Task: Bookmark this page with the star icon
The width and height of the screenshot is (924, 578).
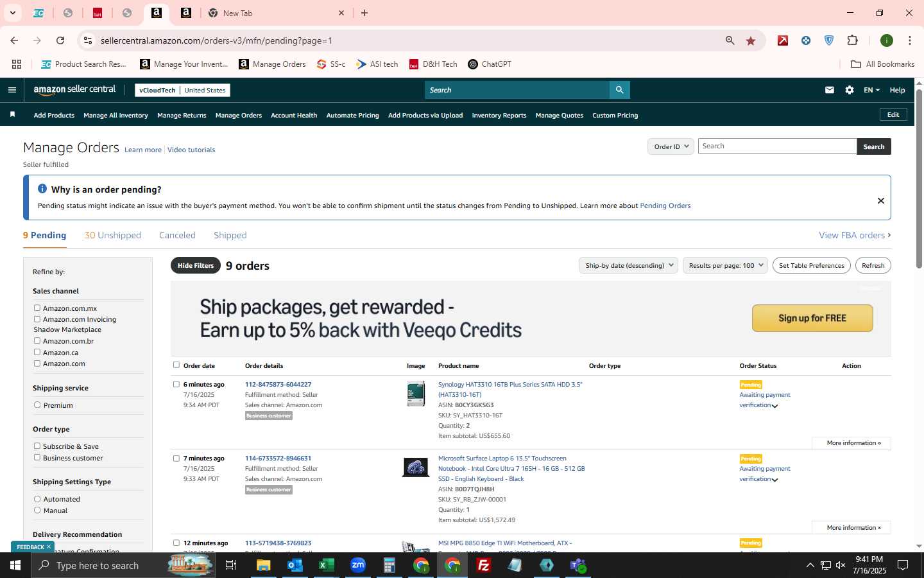Action: point(751,40)
